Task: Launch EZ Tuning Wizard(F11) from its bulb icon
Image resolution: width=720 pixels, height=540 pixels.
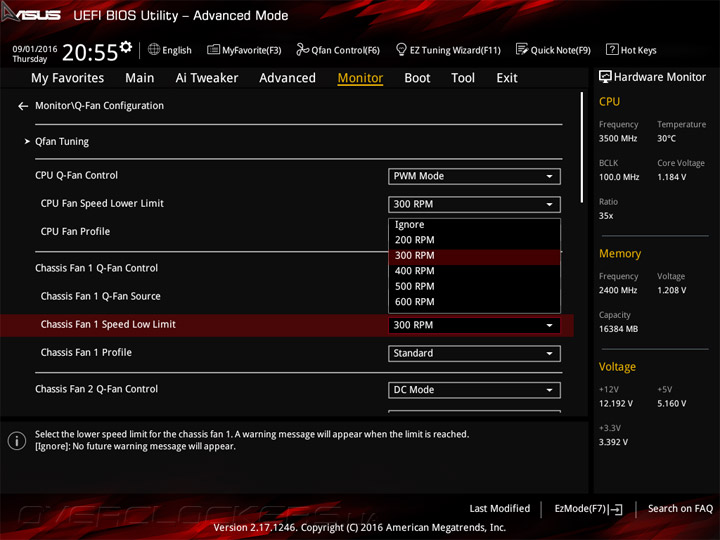Action: point(401,49)
